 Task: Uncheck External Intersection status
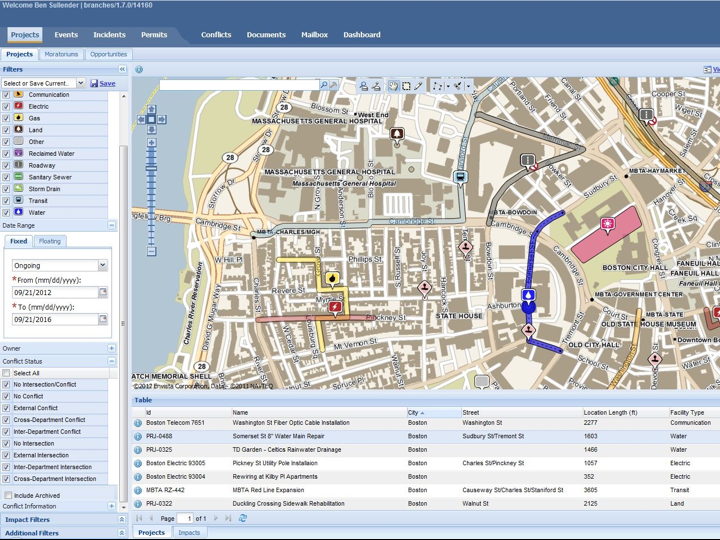point(6,455)
